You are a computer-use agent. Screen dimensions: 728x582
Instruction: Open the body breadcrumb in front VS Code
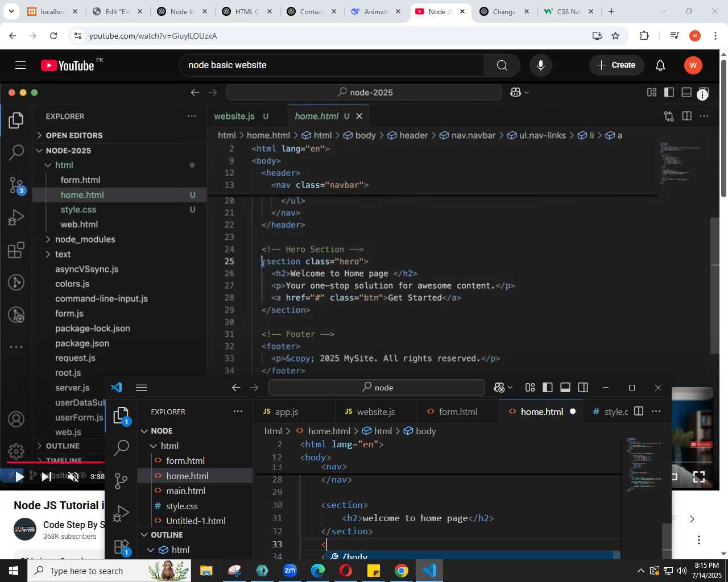[x=420, y=431]
